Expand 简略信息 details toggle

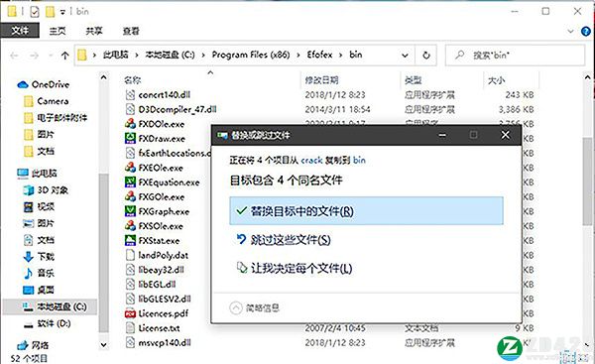click(255, 307)
